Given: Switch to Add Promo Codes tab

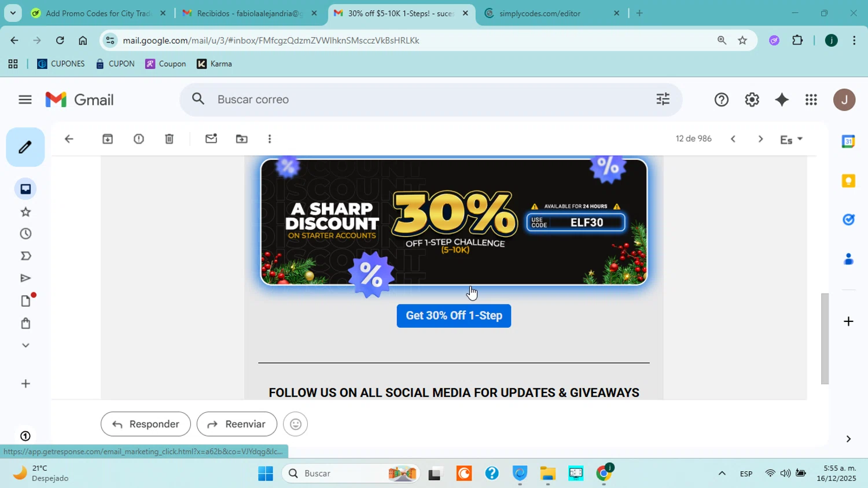Looking at the screenshot, I should click(x=98, y=13).
